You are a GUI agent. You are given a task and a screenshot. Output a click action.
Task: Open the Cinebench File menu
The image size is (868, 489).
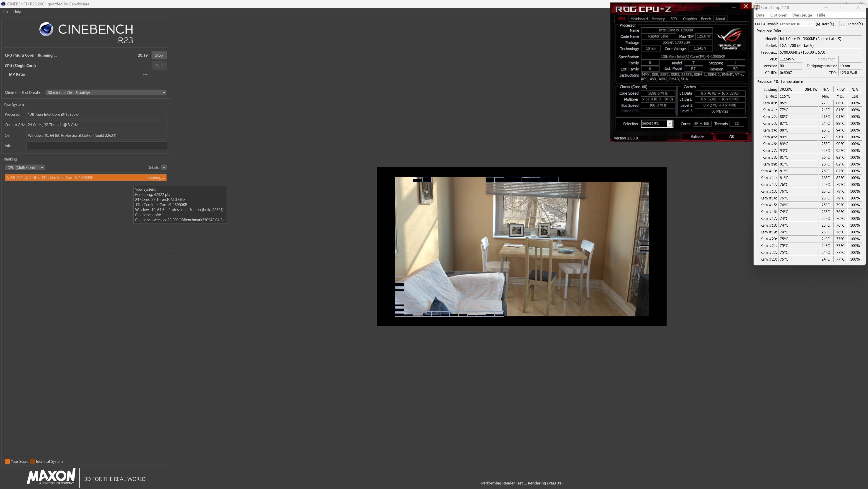[5, 11]
